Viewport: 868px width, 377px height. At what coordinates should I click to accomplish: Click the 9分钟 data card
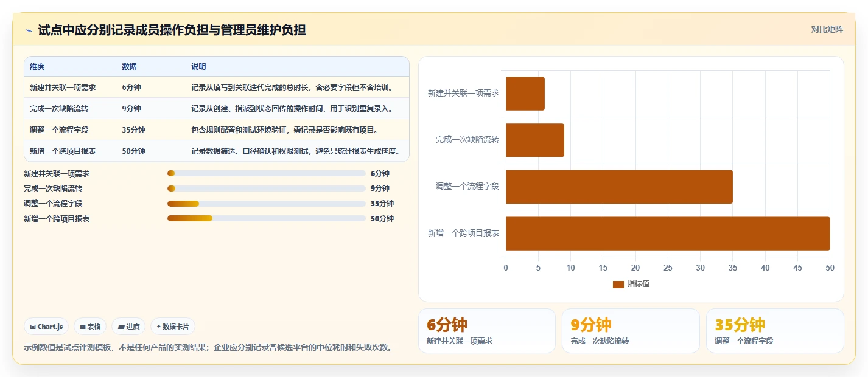pyautogui.click(x=631, y=331)
